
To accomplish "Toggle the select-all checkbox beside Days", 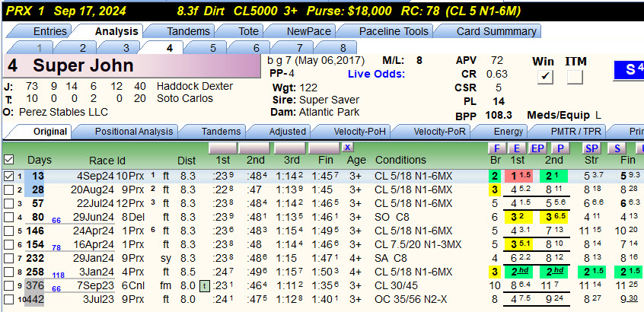I will [x=8, y=159].
